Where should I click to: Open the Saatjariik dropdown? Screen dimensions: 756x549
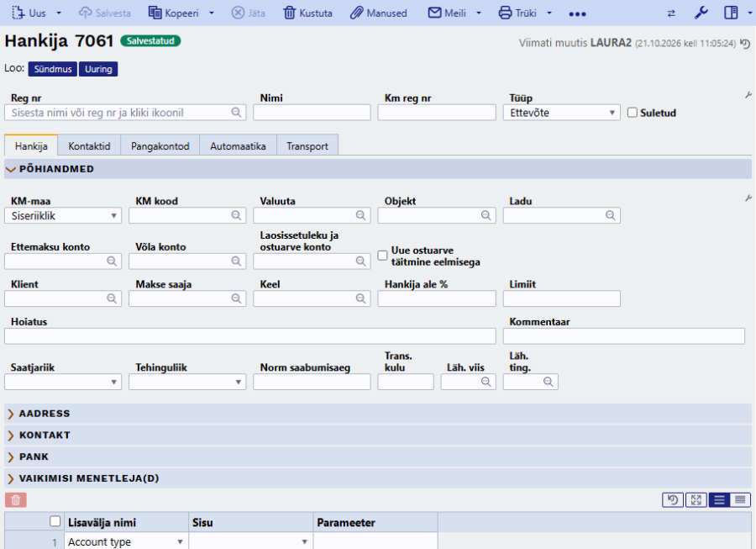63,382
